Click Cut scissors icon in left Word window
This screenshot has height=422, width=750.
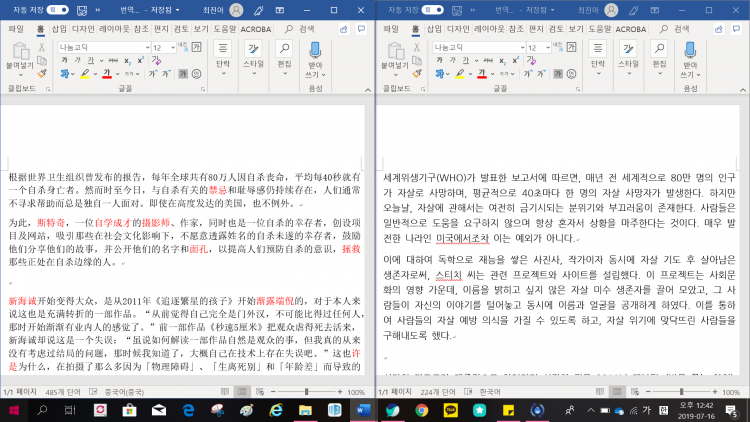pos(42,47)
